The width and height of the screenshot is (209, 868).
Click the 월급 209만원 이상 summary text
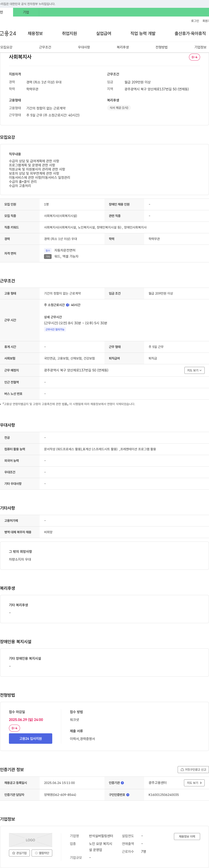click(x=137, y=82)
